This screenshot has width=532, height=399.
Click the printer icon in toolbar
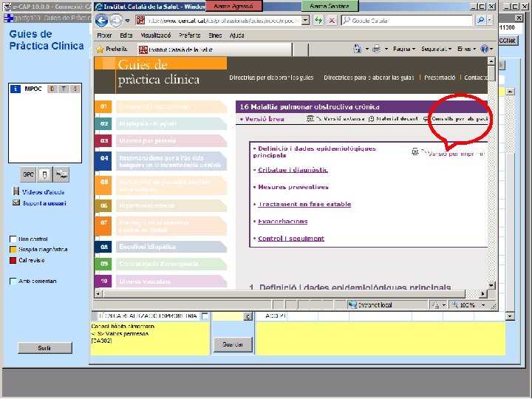tap(376, 50)
